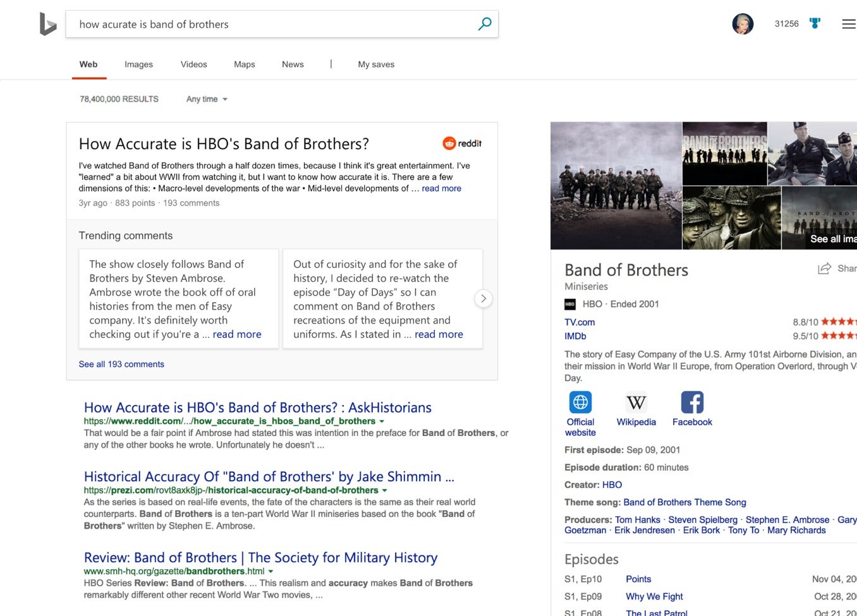Expand arrow beside prezi.com result URL

(384, 490)
